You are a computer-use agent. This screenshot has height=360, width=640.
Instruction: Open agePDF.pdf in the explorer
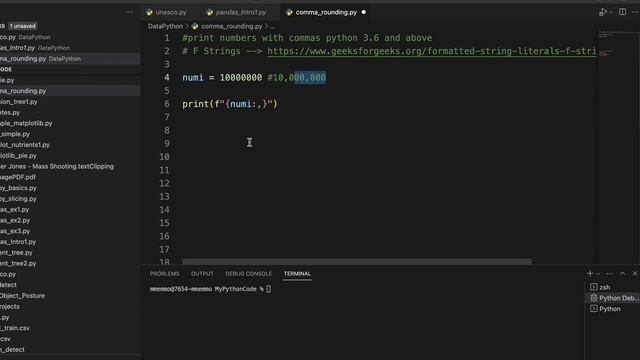pyautogui.click(x=18, y=177)
